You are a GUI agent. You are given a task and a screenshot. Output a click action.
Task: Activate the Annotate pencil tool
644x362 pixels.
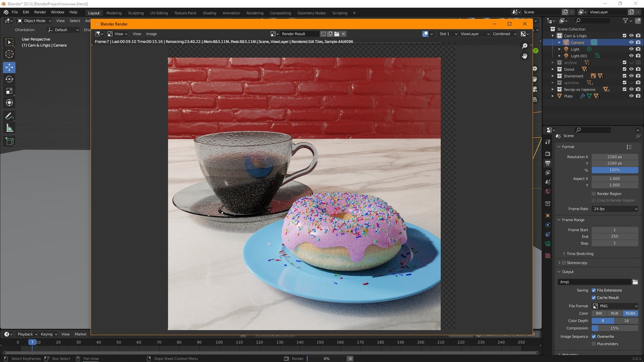pos(9,116)
